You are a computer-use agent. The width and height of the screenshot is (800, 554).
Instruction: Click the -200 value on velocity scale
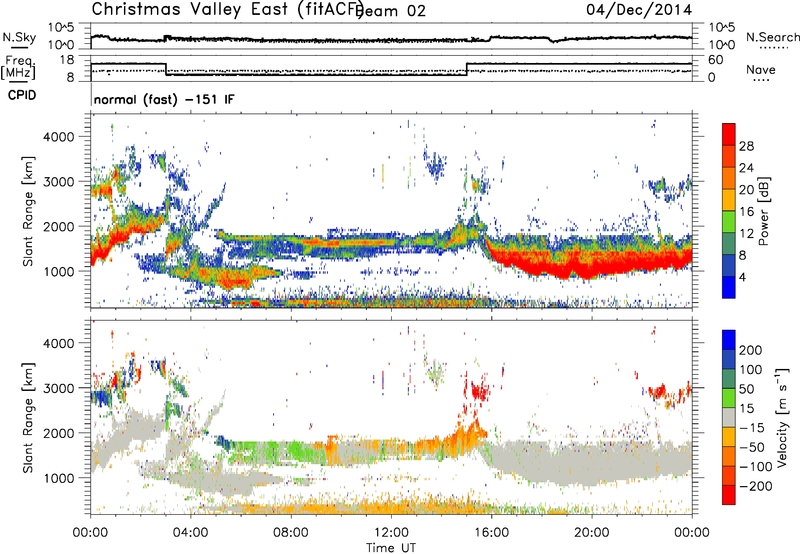point(756,486)
